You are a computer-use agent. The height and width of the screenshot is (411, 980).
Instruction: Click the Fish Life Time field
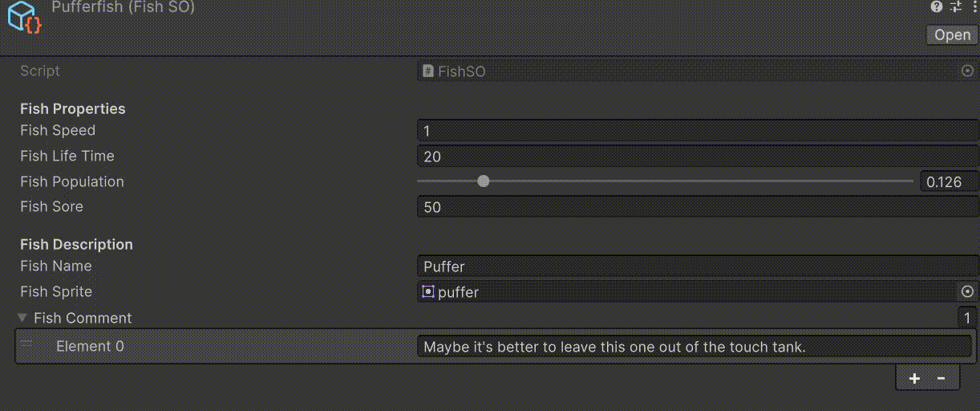pyautogui.click(x=696, y=157)
